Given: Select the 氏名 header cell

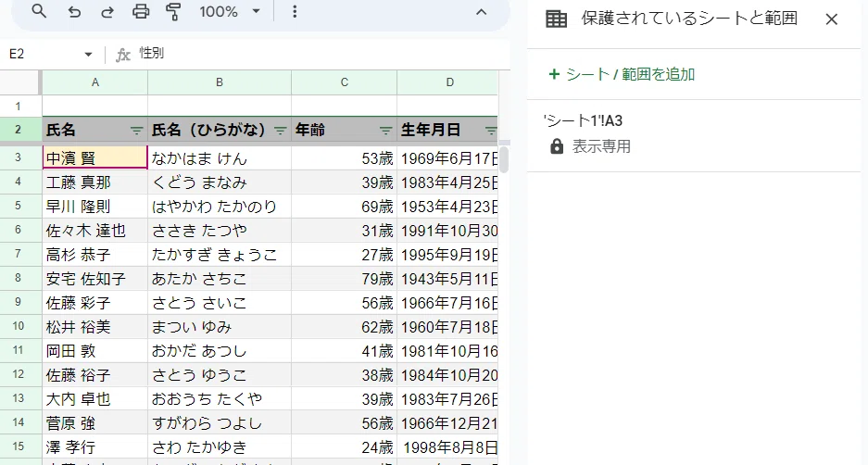Looking at the screenshot, I should [x=95, y=130].
